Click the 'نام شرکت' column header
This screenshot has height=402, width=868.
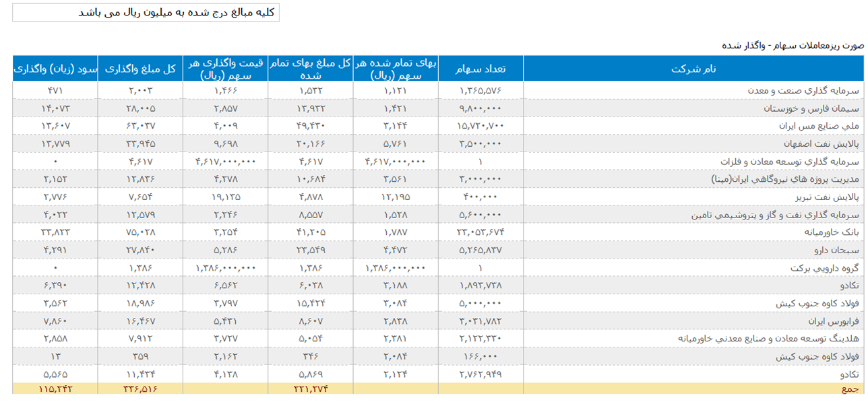693,69
